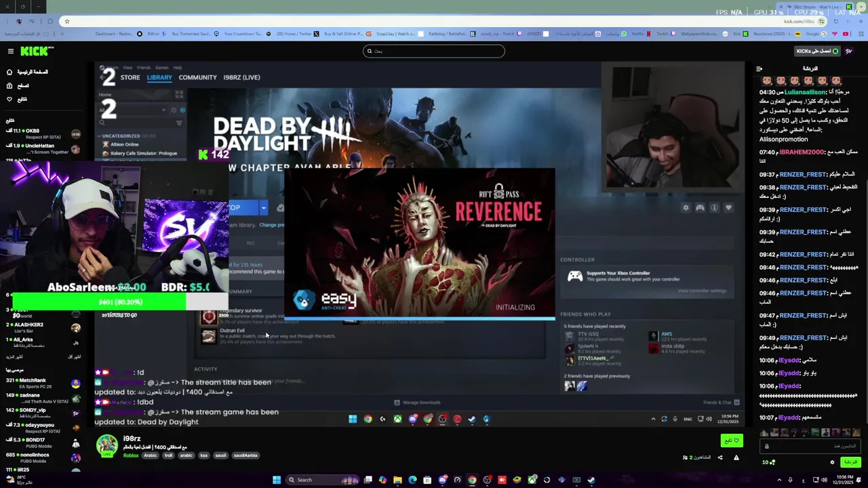Expand hidden icons chevron in bottom tray
The height and width of the screenshot is (488, 868).
click(x=779, y=480)
